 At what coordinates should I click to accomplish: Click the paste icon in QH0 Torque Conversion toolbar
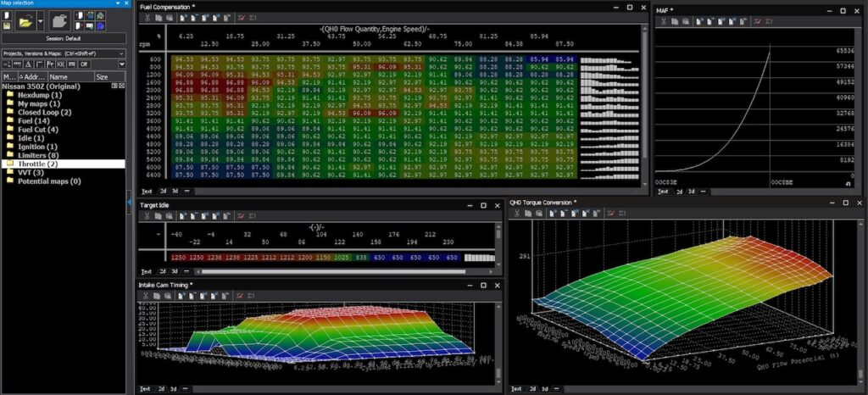coord(539,214)
